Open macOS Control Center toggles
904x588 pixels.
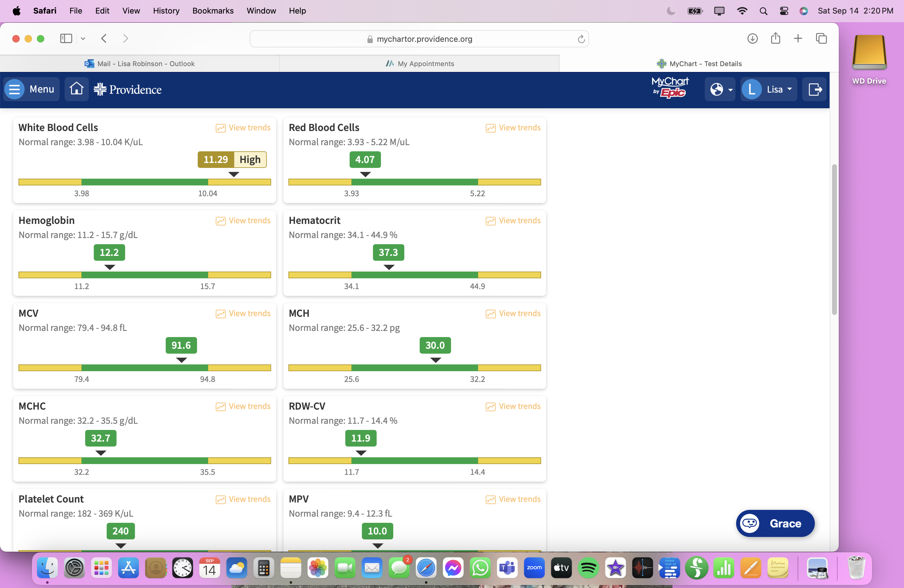pos(783,11)
